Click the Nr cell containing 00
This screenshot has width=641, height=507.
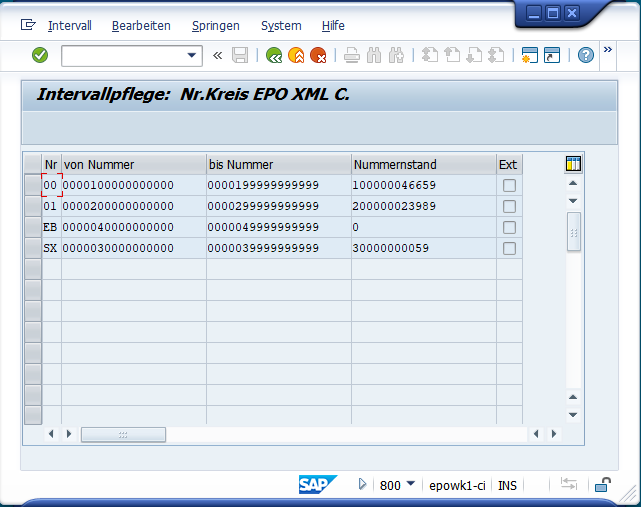pos(52,185)
